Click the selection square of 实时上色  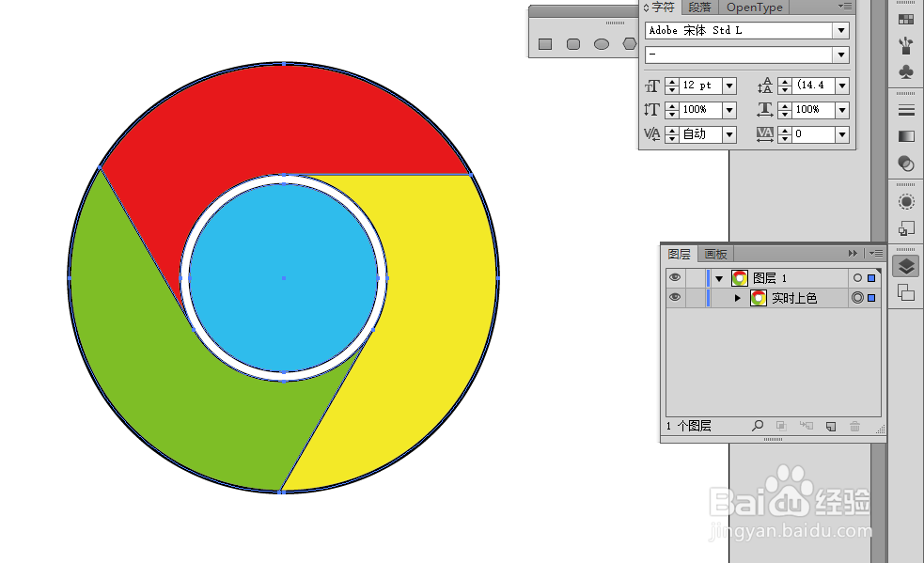click(x=871, y=298)
